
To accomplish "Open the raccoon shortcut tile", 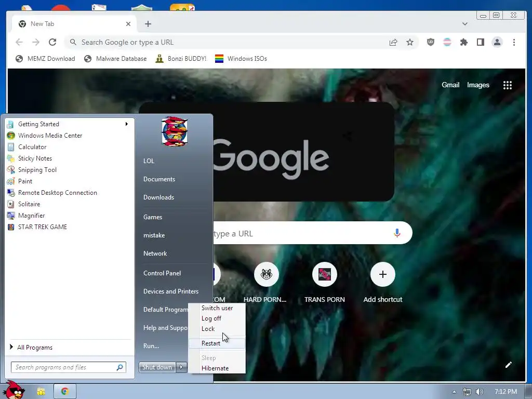I will (x=267, y=274).
